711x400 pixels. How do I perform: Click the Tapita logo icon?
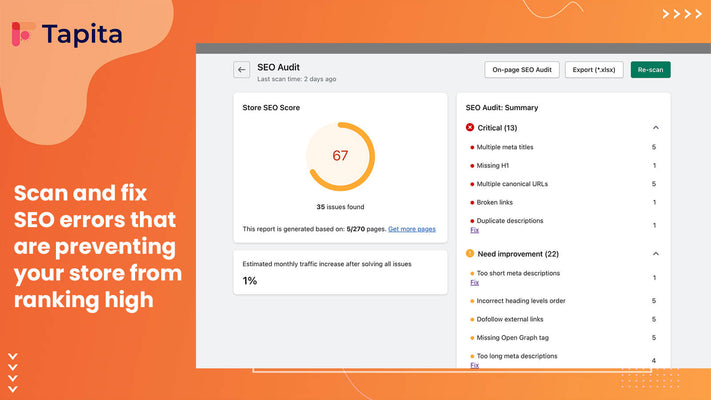click(22, 34)
